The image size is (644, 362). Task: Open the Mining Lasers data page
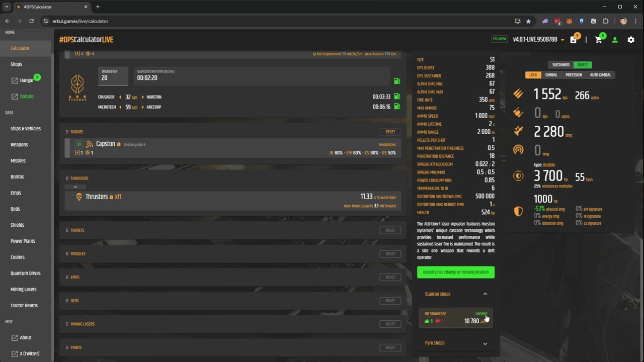coord(26,290)
